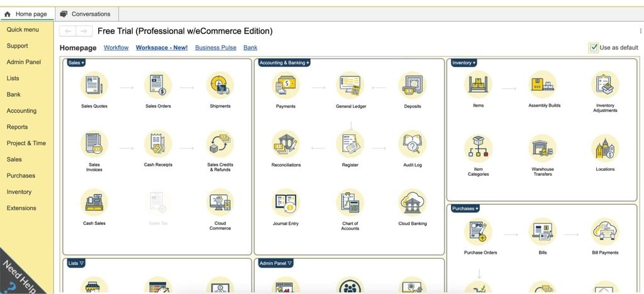644x294 pixels.
Task: Open the Workspace - New! link
Action: [x=162, y=48]
